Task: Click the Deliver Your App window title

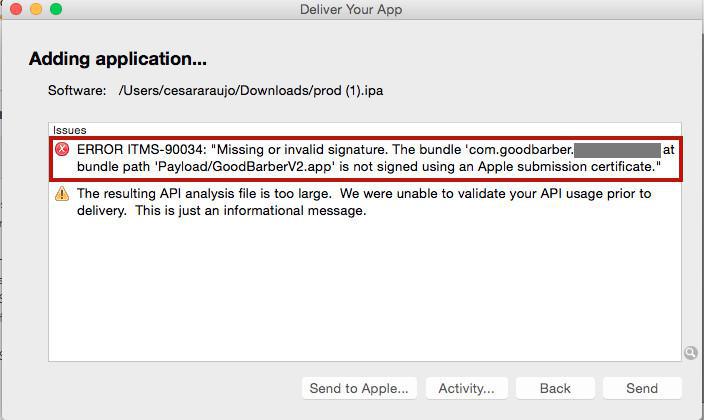Action: click(x=351, y=10)
